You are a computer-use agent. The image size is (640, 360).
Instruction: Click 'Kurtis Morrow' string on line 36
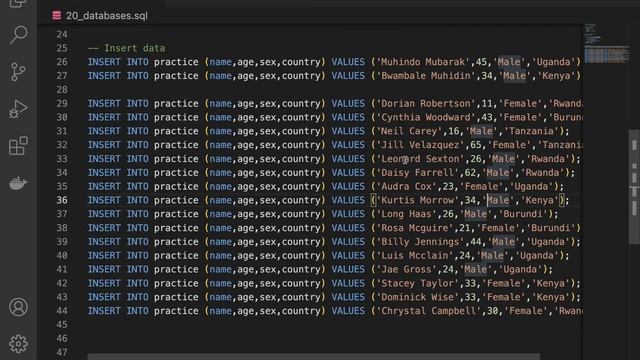[x=417, y=200]
